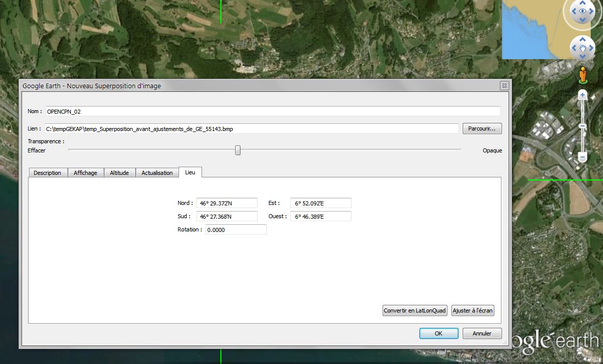The width and height of the screenshot is (603, 364).
Task: Rotate view left with look joystick arrow
Action: pyautogui.click(x=574, y=11)
